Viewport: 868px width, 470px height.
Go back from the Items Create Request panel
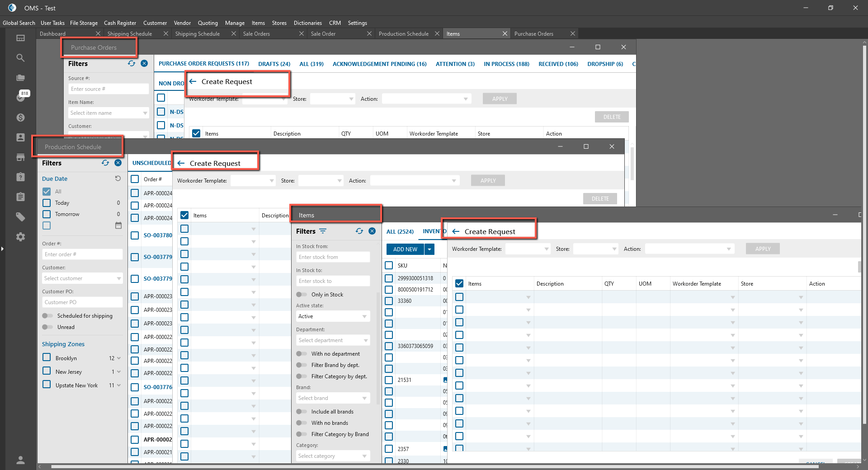click(x=456, y=231)
